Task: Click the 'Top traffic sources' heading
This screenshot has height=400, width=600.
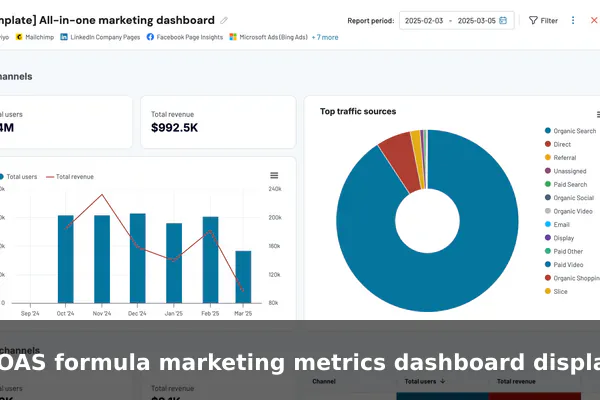Action: (358, 111)
